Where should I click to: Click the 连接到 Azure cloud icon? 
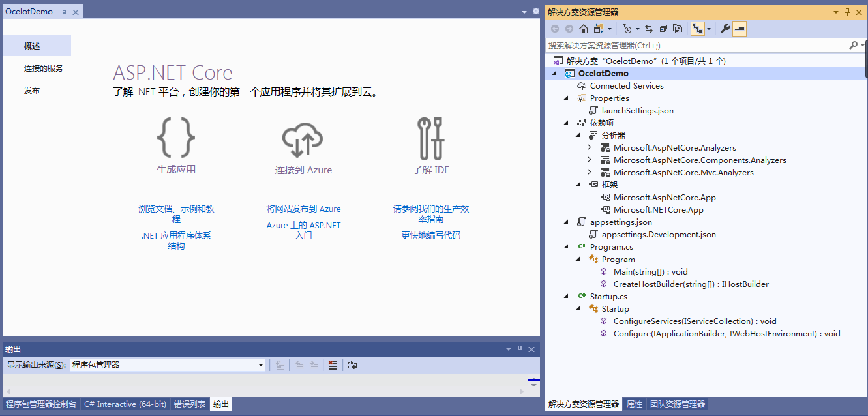(303, 140)
